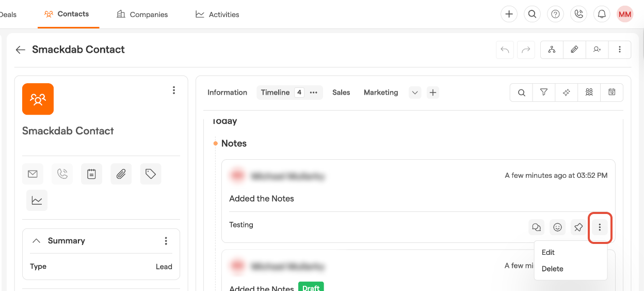
Task: Click the timeline filter funnel icon
Action: click(544, 93)
